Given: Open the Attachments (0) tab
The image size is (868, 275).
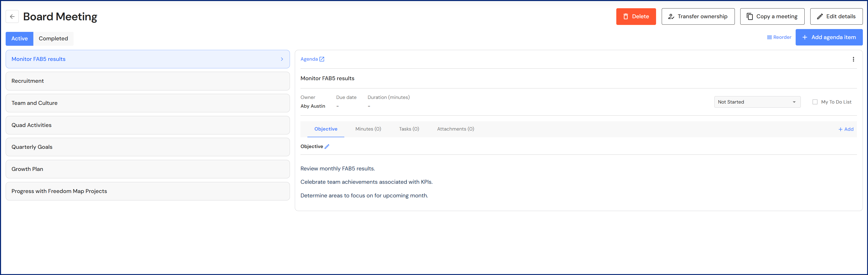Looking at the screenshot, I should tap(455, 129).
